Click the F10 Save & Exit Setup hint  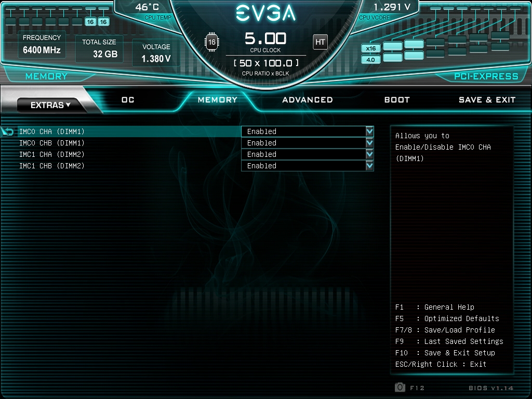(445, 353)
